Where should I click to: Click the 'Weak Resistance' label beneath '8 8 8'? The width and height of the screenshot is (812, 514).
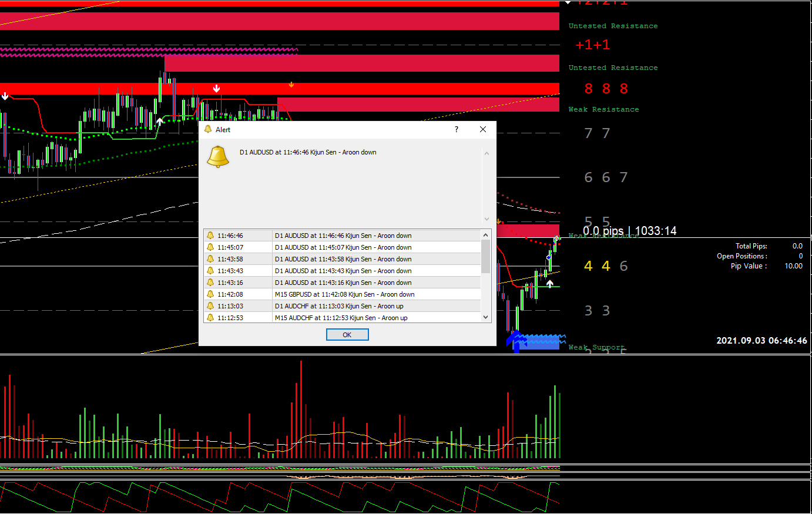(x=603, y=109)
